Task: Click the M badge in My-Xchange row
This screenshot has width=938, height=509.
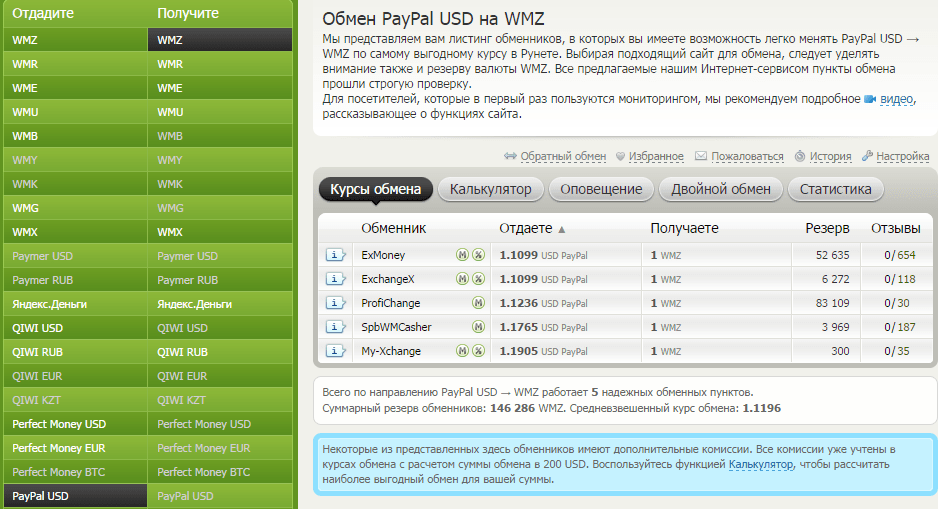Action: click(462, 351)
